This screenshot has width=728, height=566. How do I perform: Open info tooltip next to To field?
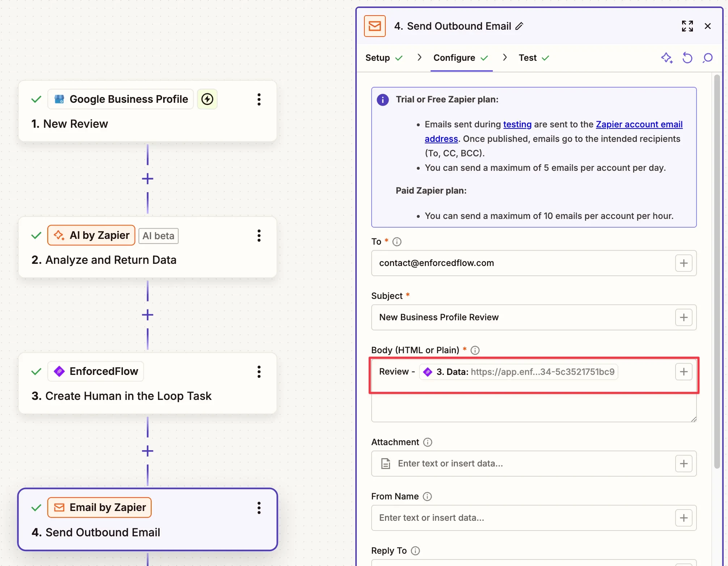(397, 242)
